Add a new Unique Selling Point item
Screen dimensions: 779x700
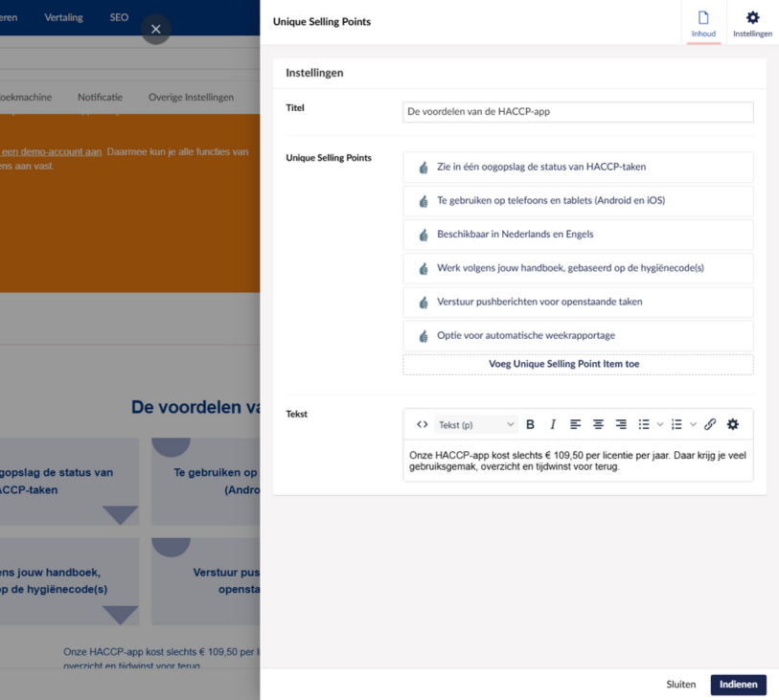click(578, 364)
